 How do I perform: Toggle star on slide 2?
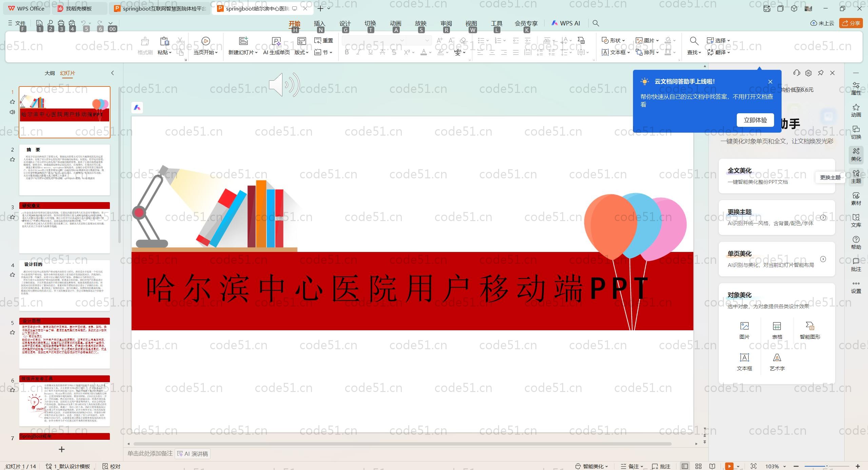tap(13, 159)
